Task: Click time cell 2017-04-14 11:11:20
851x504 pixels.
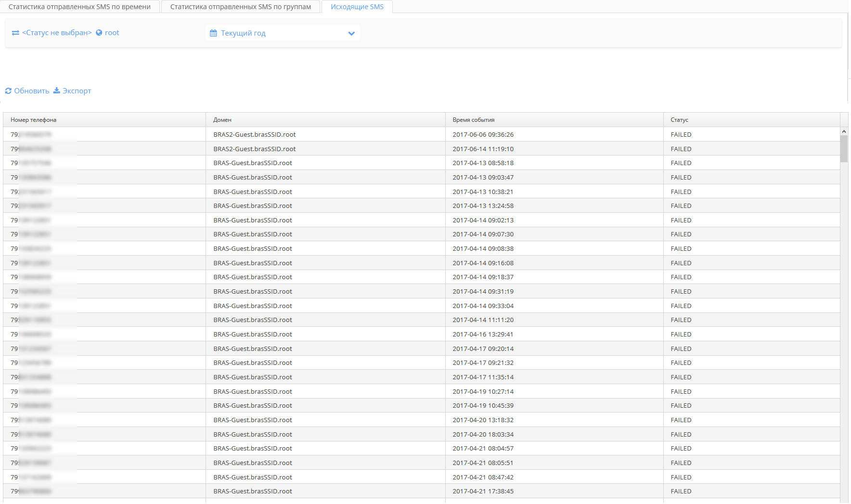Action: click(554, 320)
